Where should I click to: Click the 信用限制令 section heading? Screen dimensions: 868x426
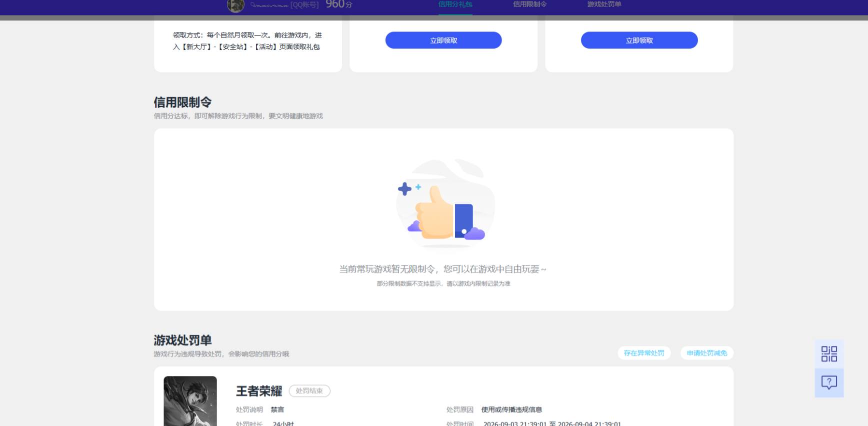pyautogui.click(x=182, y=102)
